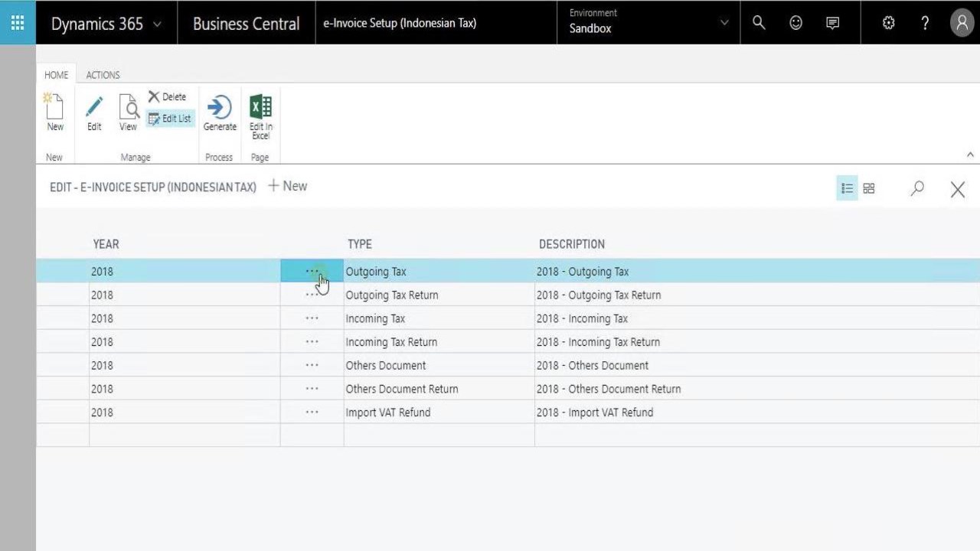Click the View ribbon button
The height and width of the screenshot is (551, 980).
tap(128, 112)
